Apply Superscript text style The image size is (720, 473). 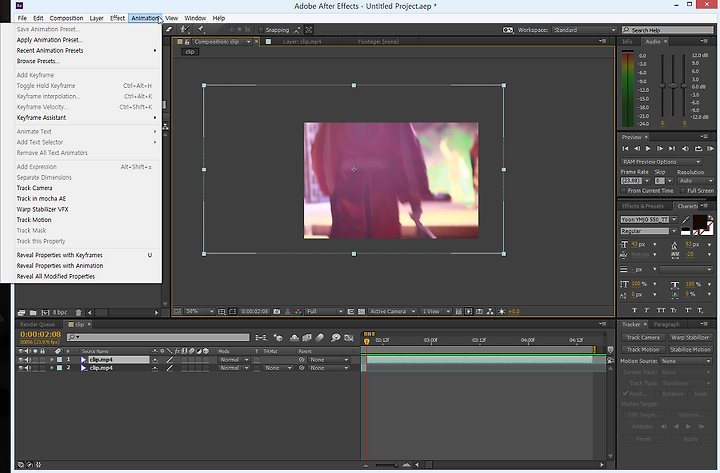(x=687, y=310)
